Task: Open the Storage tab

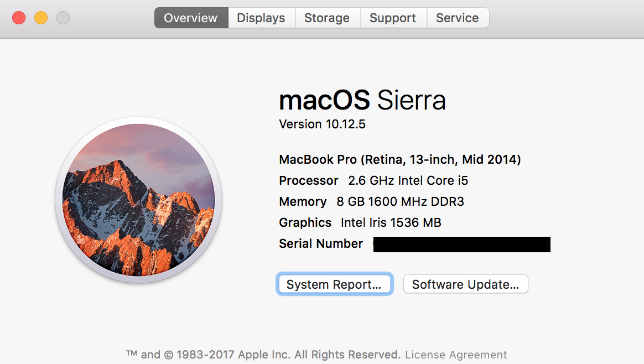Action: [327, 18]
